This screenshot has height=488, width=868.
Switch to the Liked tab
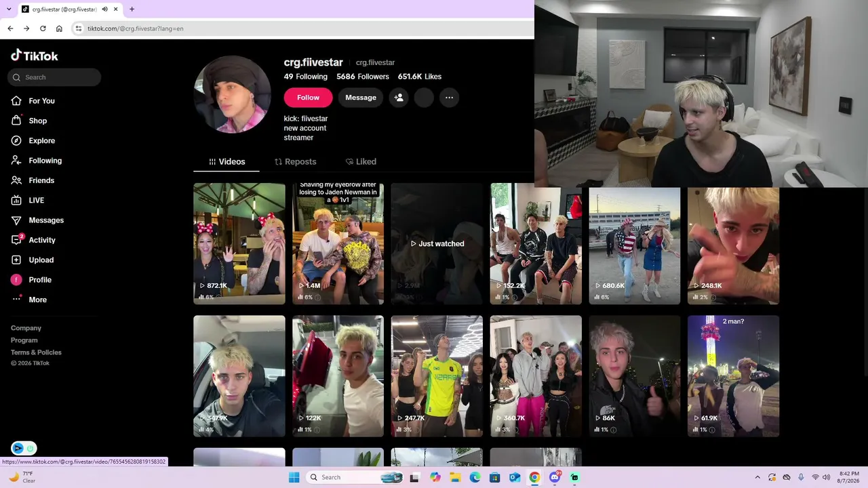click(361, 162)
